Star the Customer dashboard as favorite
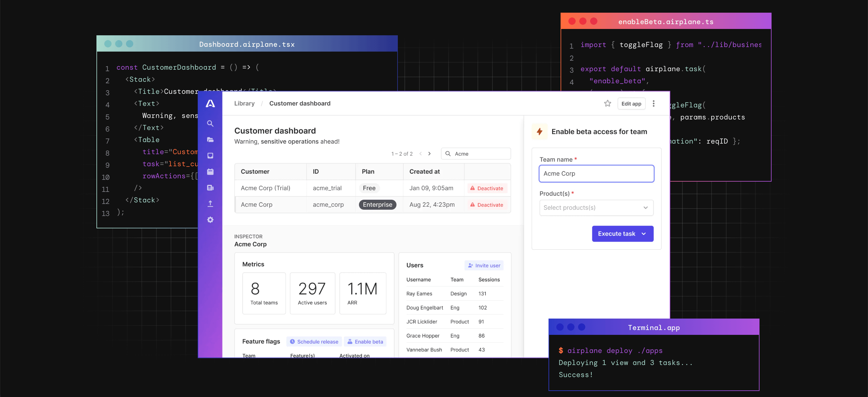This screenshot has height=397, width=868. 607,103
